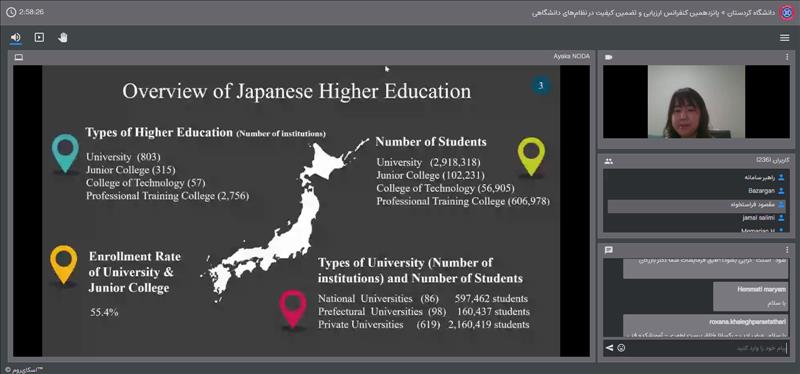This screenshot has height=374, width=800.
Task: Open the video panel options menu
Action: (x=787, y=57)
